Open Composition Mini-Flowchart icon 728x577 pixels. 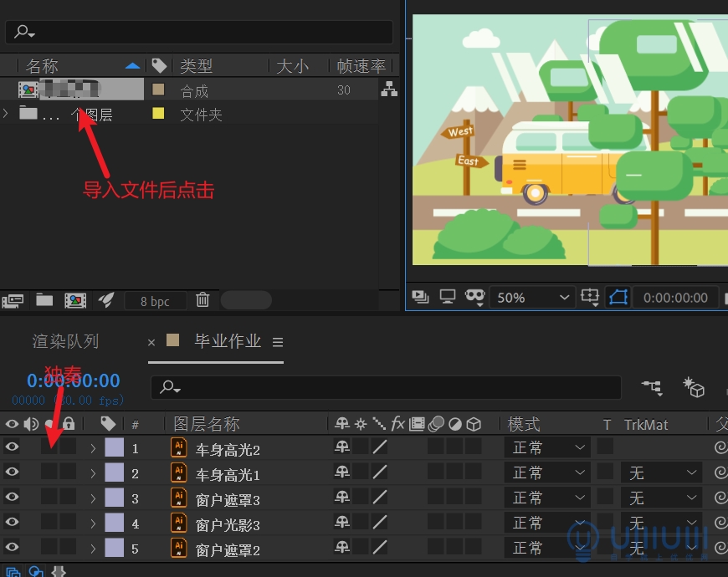[x=653, y=387]
